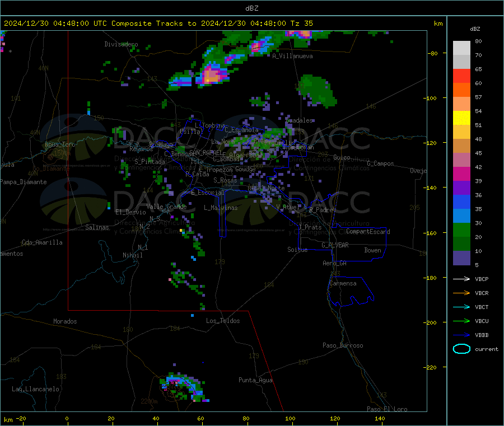Click the Morados place label
504x426 pixels.
65,321
